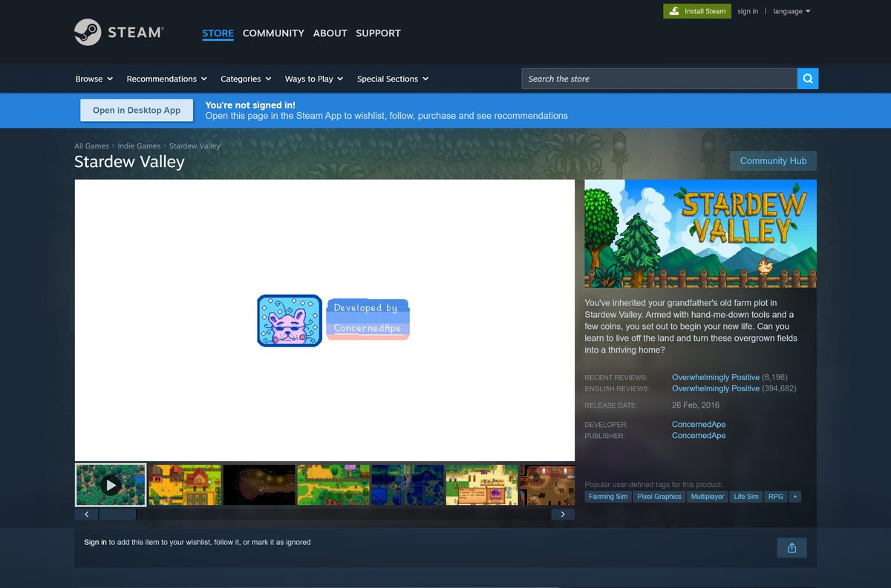Expand the Ways to Play menu

click(314, 79)
